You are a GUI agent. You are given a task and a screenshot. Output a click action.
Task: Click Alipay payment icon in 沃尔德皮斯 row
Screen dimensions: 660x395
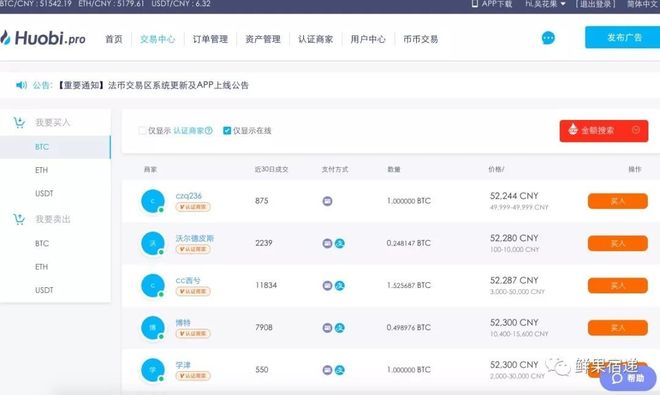tap(340, 243)
